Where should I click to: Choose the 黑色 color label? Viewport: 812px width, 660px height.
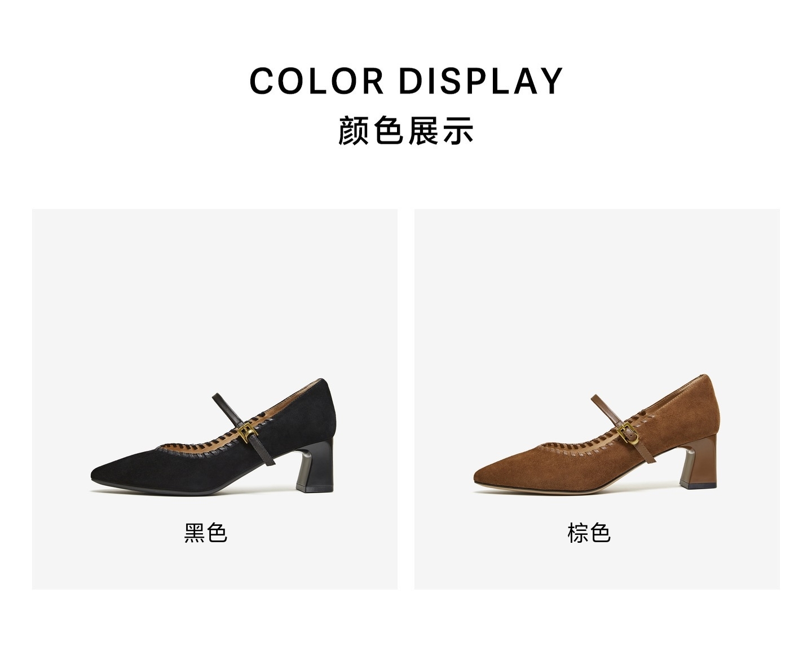(206, 533)
